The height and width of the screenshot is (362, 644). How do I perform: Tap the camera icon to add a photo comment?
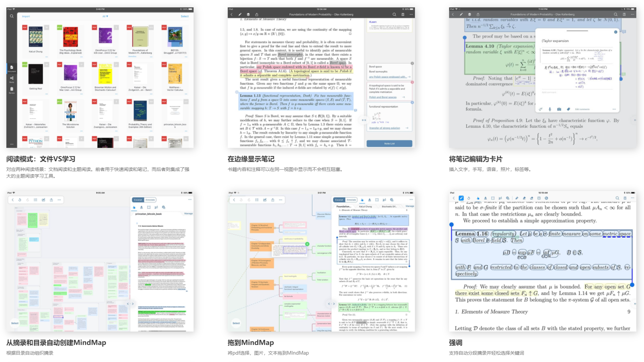point(559,109)
